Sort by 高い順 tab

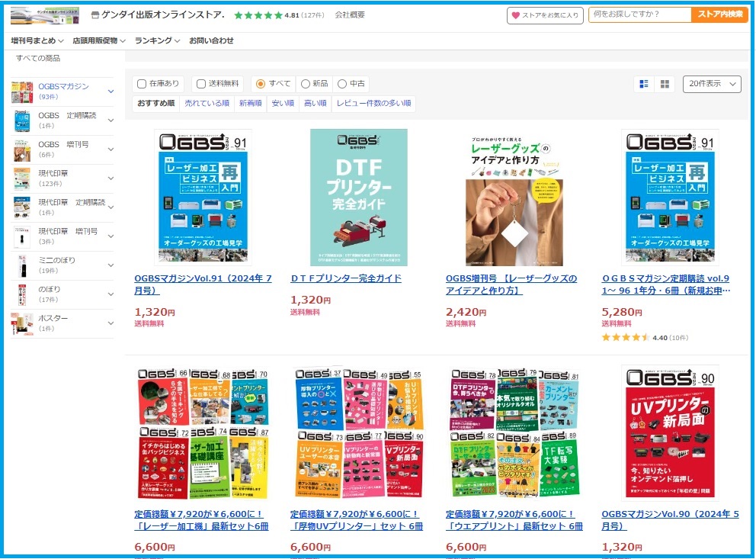coord(316,103)
